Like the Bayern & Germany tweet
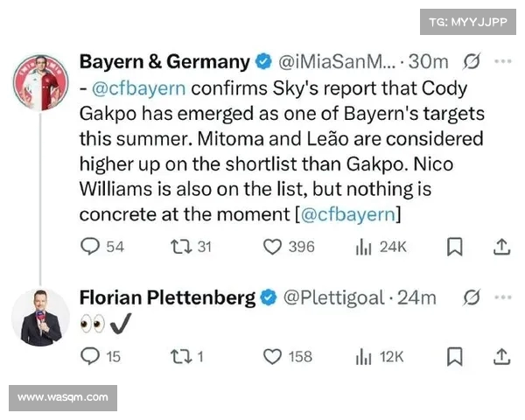The height and width of the screenshot is (420, 525). tap(272, 247)
